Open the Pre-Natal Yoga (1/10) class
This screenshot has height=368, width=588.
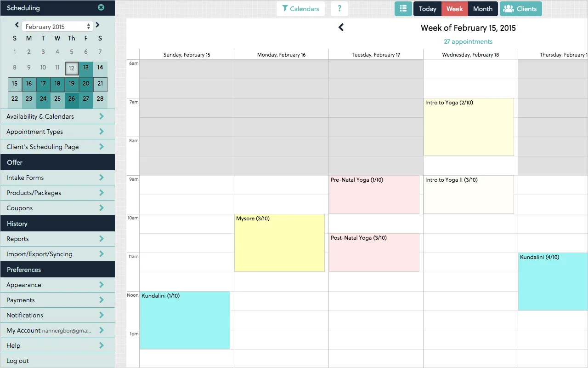point(374,195)
